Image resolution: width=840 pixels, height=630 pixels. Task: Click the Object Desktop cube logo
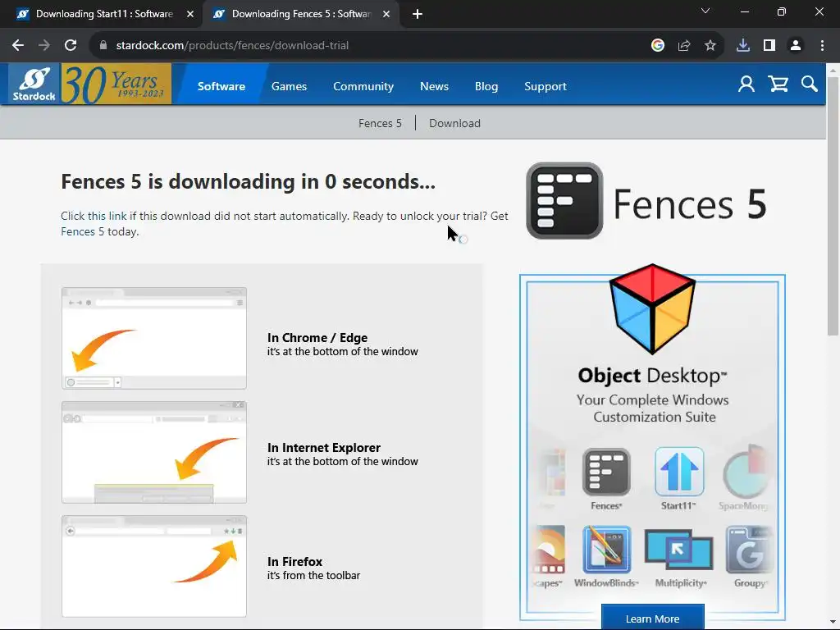click(652, 308)
